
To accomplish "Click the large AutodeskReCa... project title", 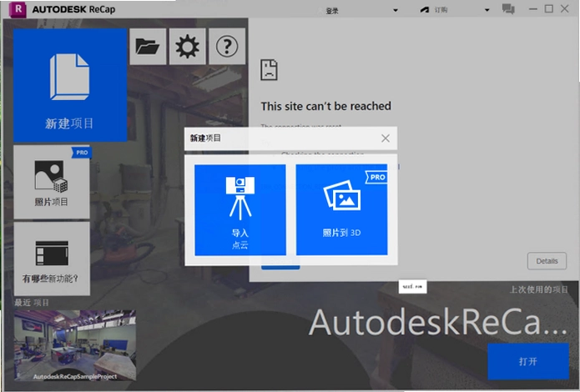I will click(x=438, y=323).
